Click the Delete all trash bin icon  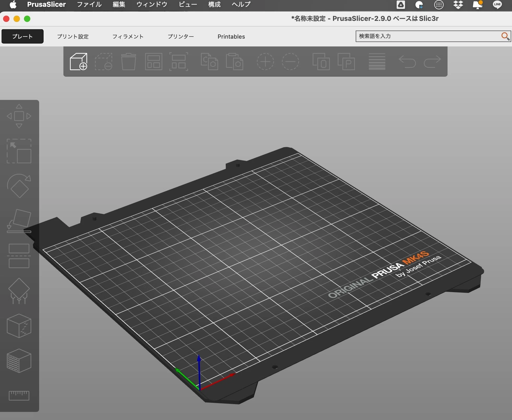[129, 62]
